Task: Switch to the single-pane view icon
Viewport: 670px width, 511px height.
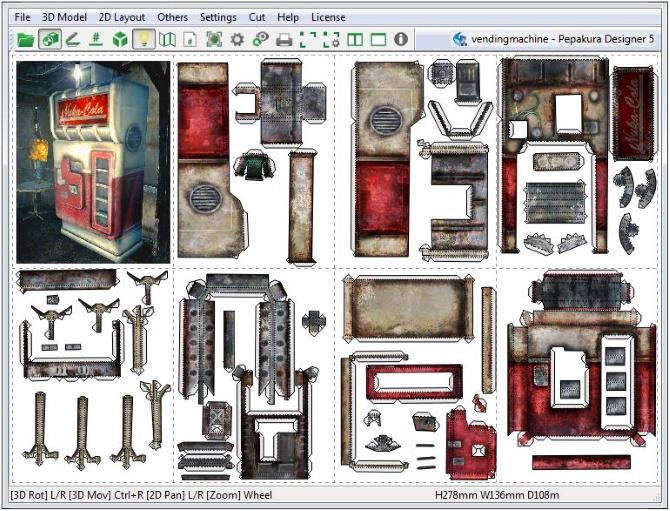Action: pos(378,40)
